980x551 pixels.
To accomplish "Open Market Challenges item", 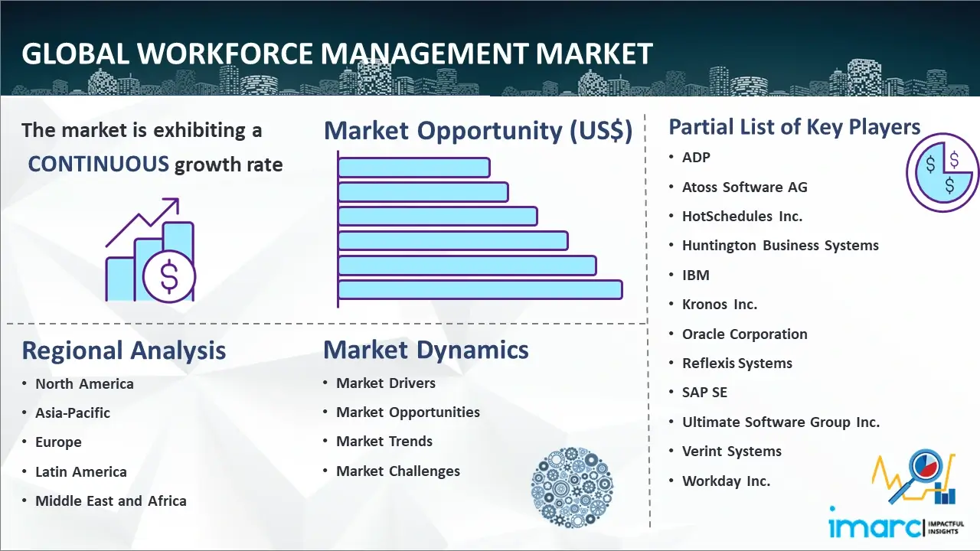I will tap(398, 471).
